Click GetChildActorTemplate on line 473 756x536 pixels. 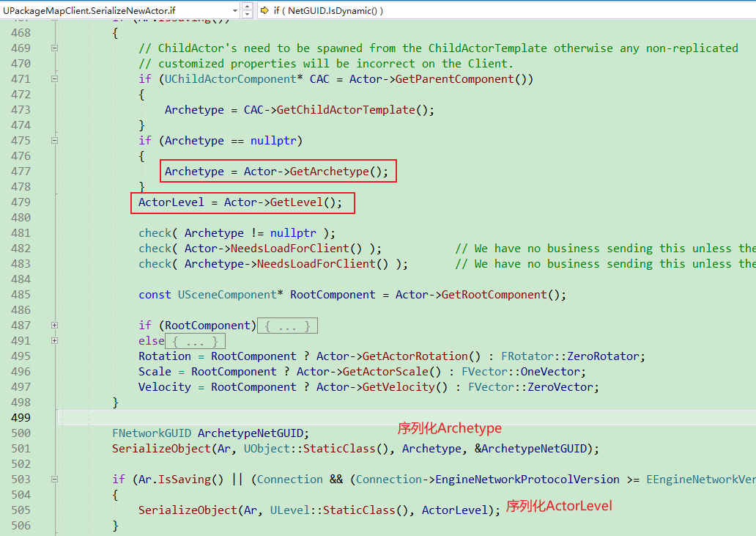pyautogui.click(x=346, y=110)
